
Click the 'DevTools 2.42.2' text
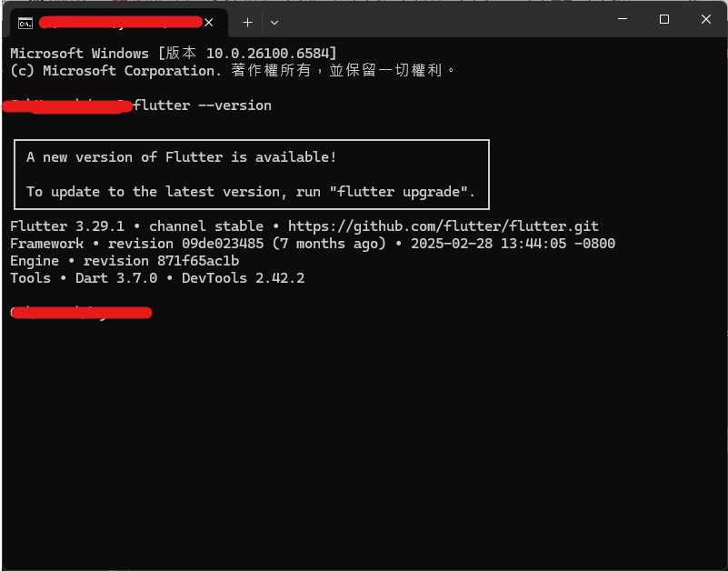tap(243, 278)
